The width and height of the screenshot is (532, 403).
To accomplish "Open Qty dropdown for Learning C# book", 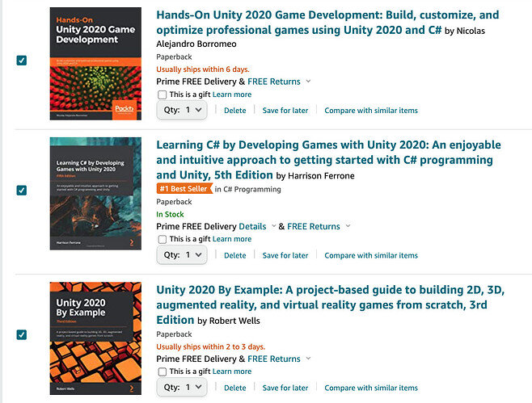I will click(x=182, y=255).
